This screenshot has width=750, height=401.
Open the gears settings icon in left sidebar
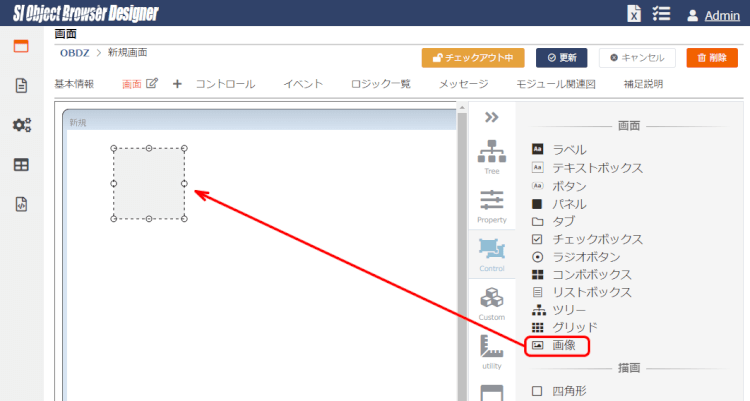tap(21, 125)
